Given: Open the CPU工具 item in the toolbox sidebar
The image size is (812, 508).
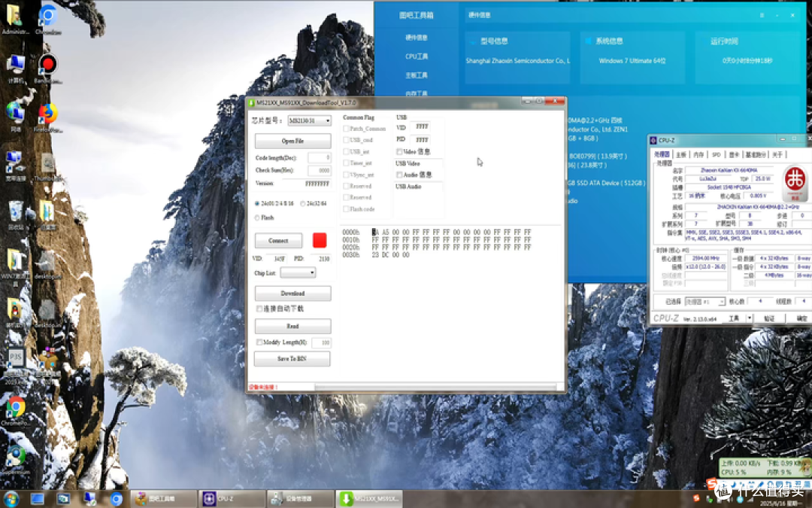Looking at the screenshot, I should tap(417, 56).
